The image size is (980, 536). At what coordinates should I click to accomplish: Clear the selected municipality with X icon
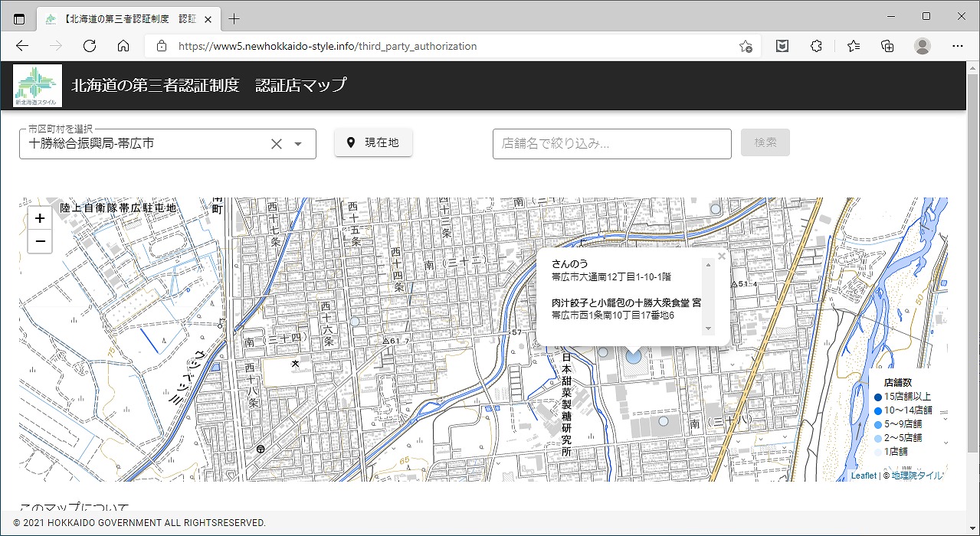(x=277, y=144)
